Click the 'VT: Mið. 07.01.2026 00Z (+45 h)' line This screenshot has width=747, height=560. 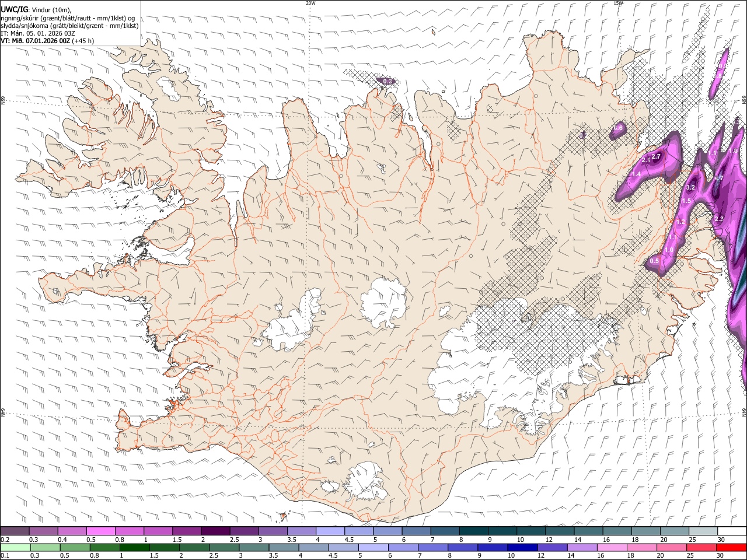(x=47, y=41)
